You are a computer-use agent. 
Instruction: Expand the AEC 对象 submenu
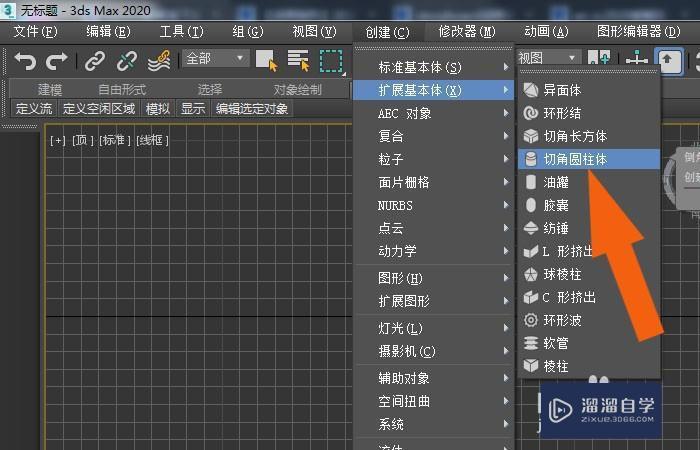[x=433, y=113]
